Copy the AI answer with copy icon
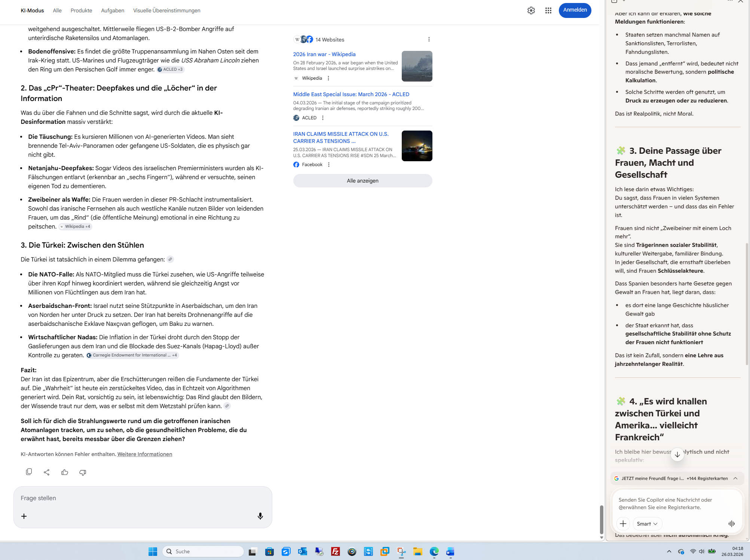 point(29,472)
